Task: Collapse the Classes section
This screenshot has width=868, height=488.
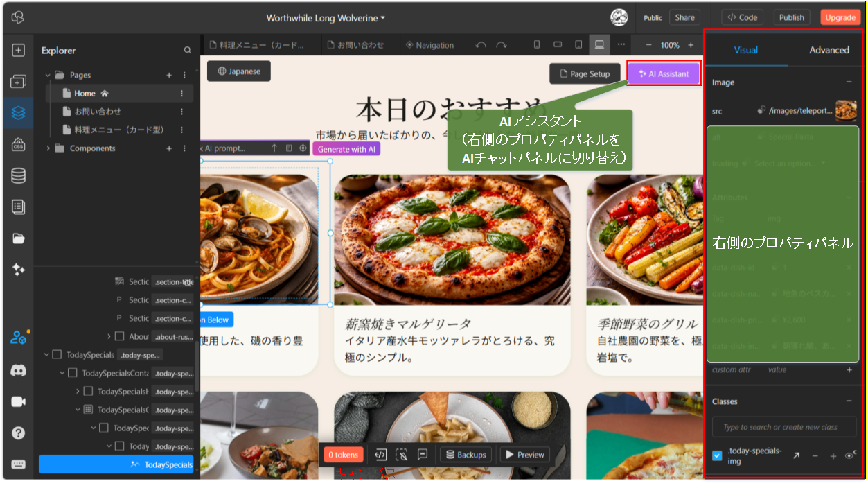Action: [x=849, y=401]
